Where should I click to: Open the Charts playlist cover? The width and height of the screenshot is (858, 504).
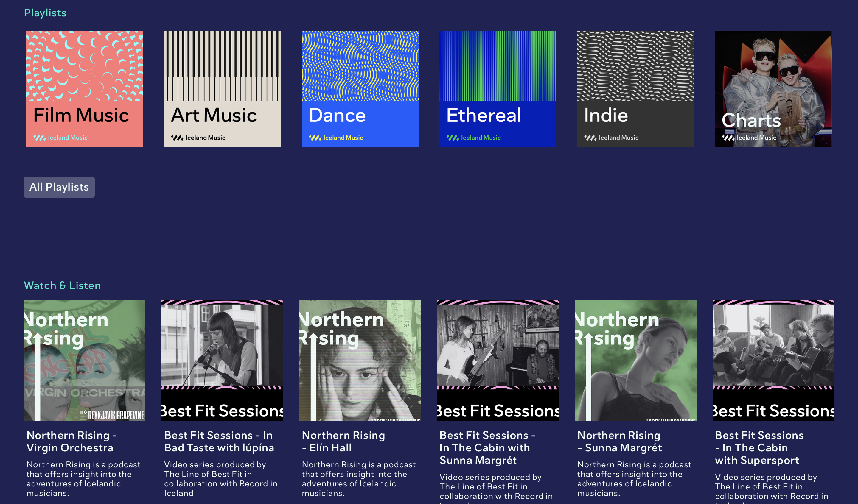[x=773, y=89]
